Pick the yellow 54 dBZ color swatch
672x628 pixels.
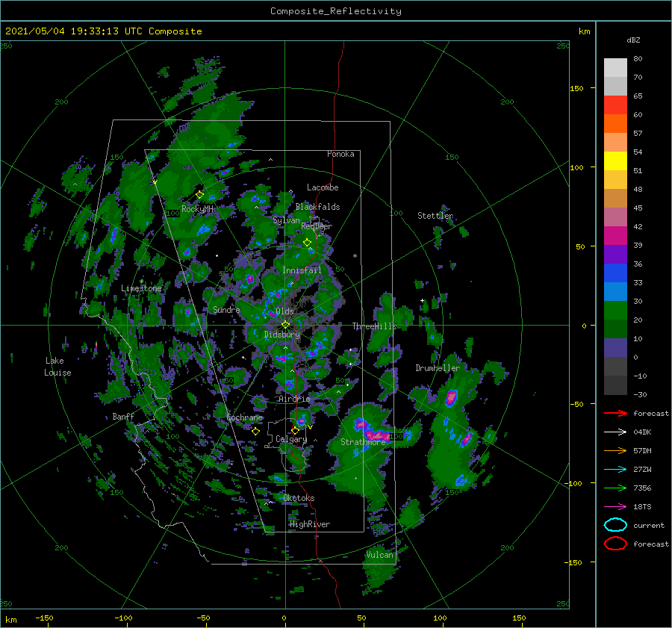[615, 161]
